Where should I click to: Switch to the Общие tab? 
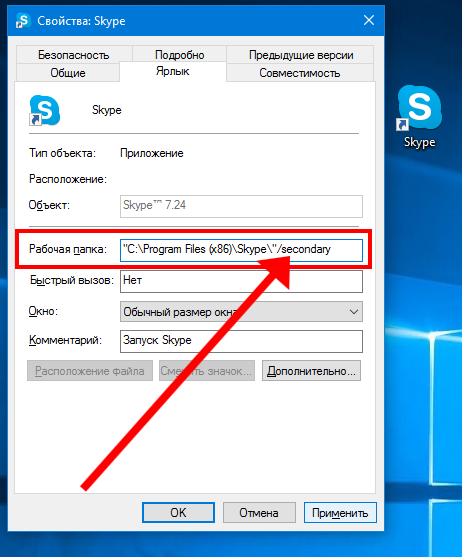tap(68, 73)
